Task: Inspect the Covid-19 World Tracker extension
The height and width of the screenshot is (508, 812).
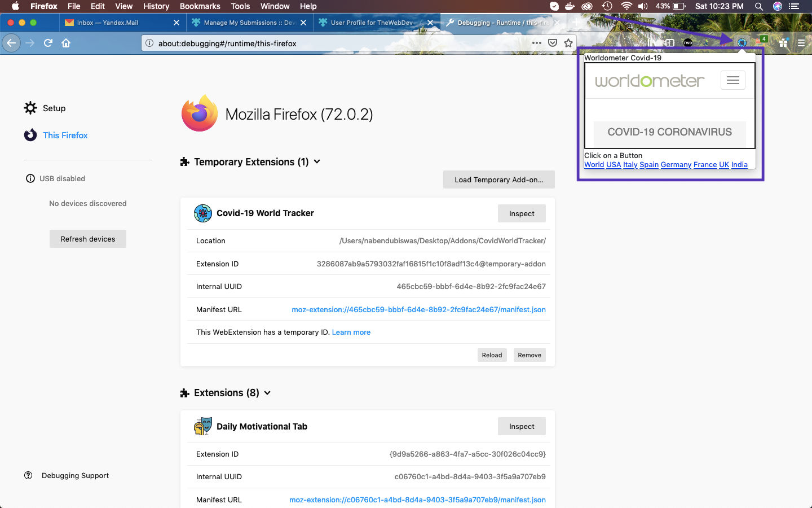Action: coord(522,213)
